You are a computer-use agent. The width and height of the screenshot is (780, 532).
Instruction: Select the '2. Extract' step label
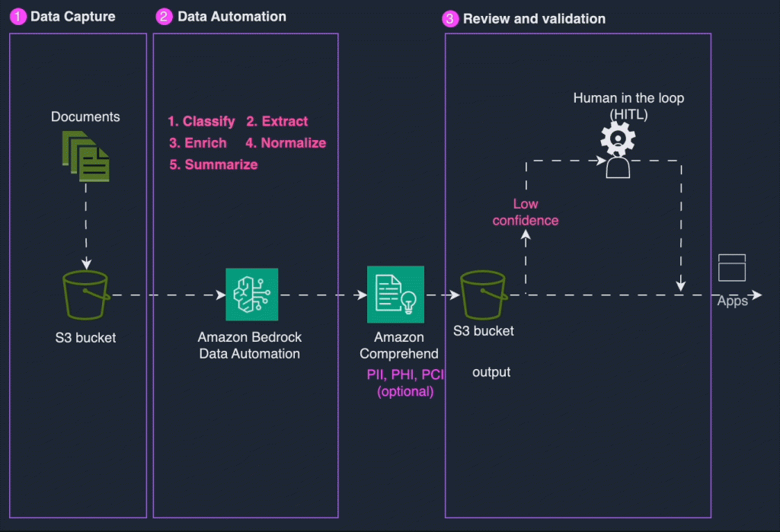tap(277, 121)
